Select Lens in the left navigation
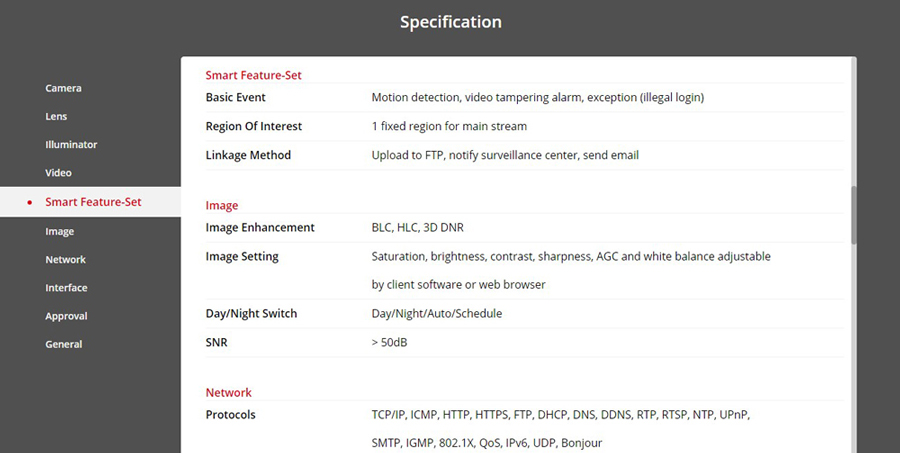The image size is (900, 453). pos(56,116)
